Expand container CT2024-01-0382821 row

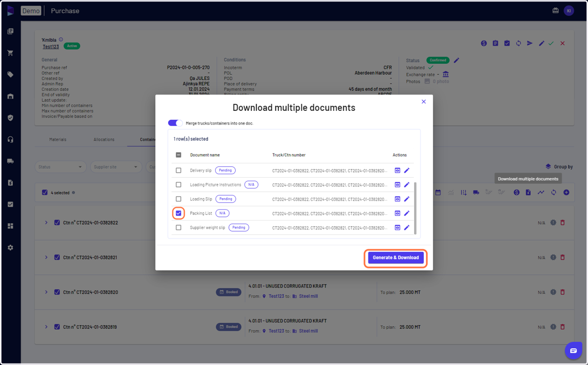pos(47,258)
